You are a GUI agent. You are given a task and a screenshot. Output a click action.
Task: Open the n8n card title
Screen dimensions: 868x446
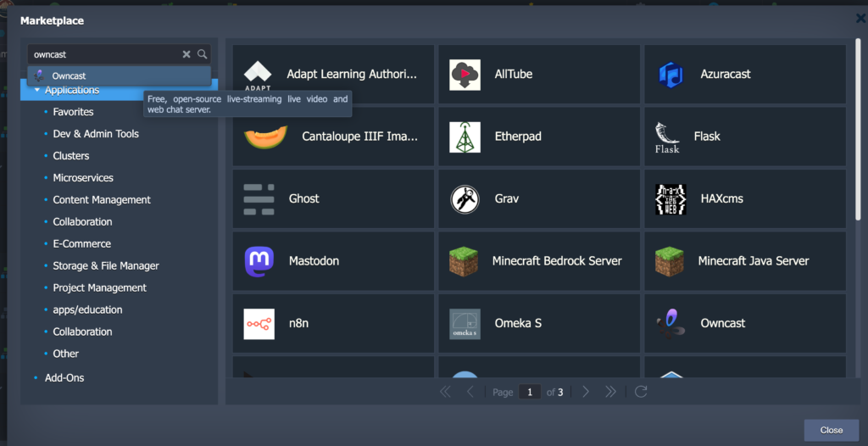(298, 323)
